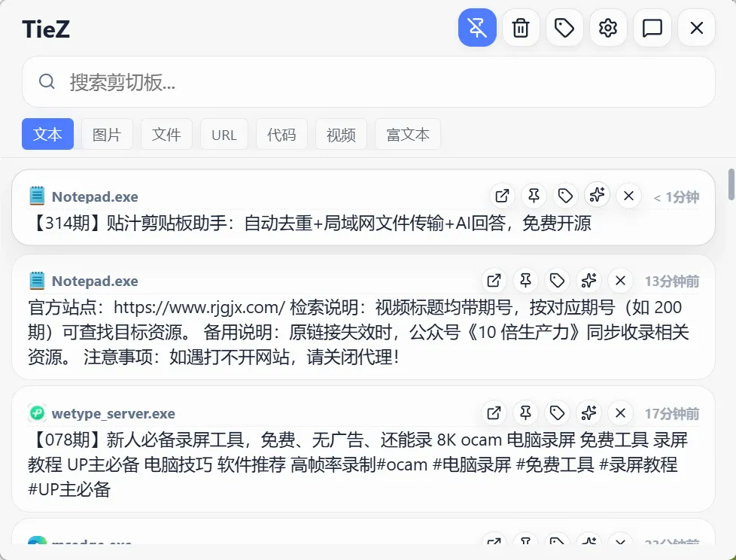Click the < 1分钟 timestamp

pos(676,197)
